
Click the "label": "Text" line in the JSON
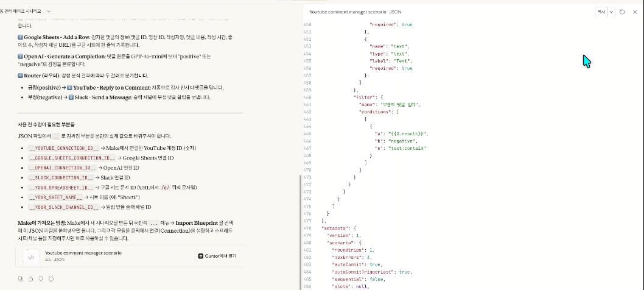click(x=391, y=61)
